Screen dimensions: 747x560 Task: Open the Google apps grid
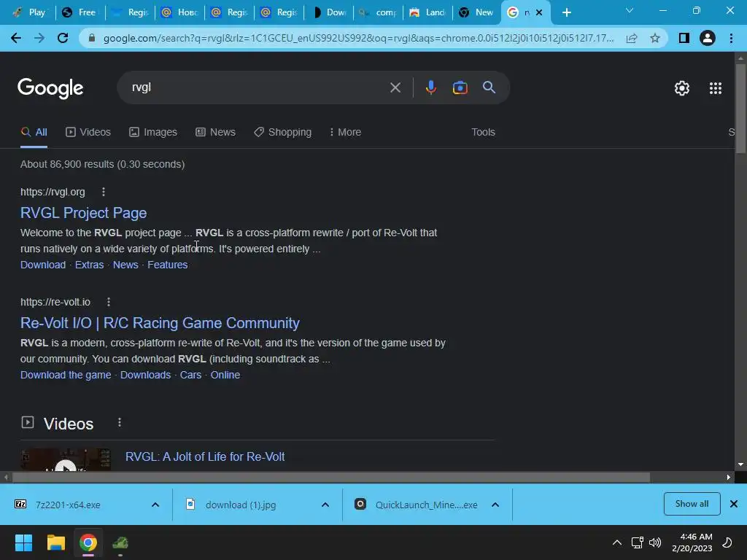[x=715, y=88]
